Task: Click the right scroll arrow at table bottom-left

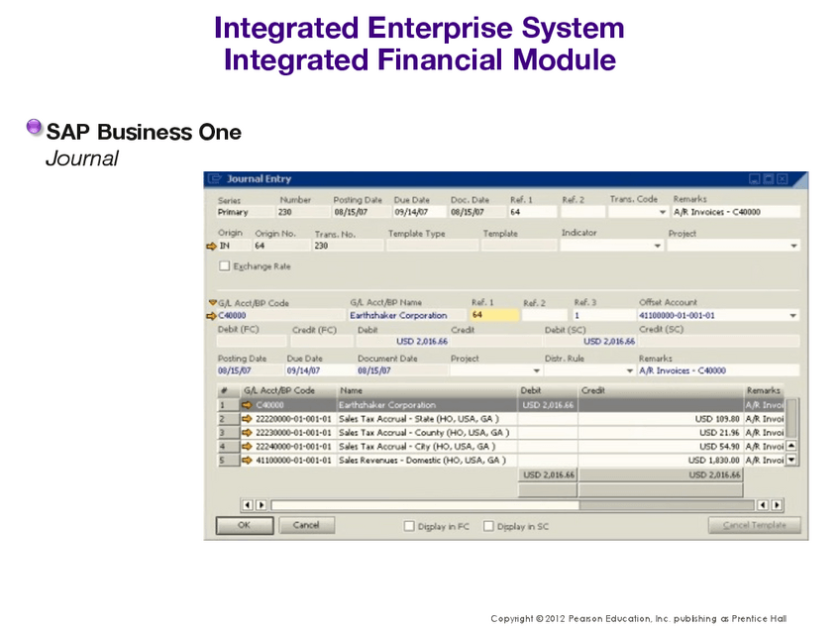Action: point(261,504)
